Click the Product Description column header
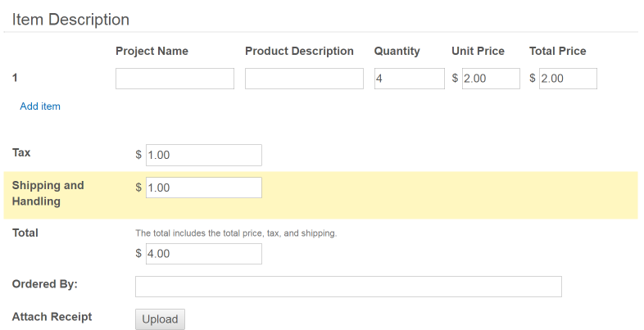This screenshot has height=330, width=644. point(299,51)
